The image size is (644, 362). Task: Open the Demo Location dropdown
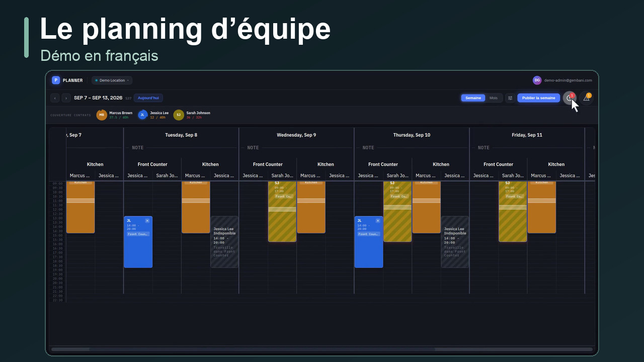pos(112,80)
